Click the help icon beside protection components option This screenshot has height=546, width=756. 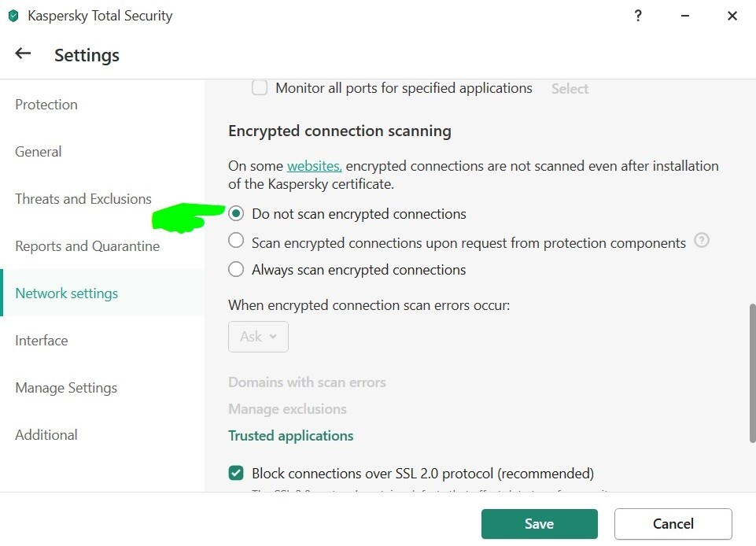pos(702,241)
